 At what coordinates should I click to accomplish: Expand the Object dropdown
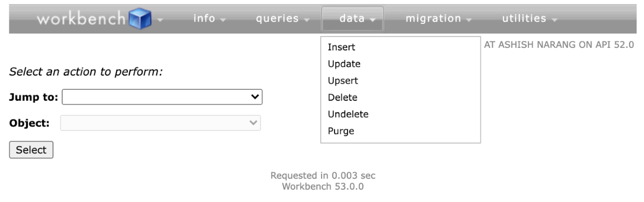click(x=160, y=123)
